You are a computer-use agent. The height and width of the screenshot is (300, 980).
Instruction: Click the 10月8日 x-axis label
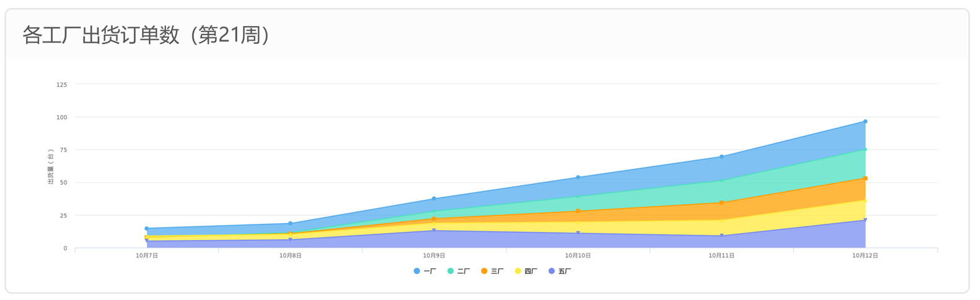tap(291, 255)
